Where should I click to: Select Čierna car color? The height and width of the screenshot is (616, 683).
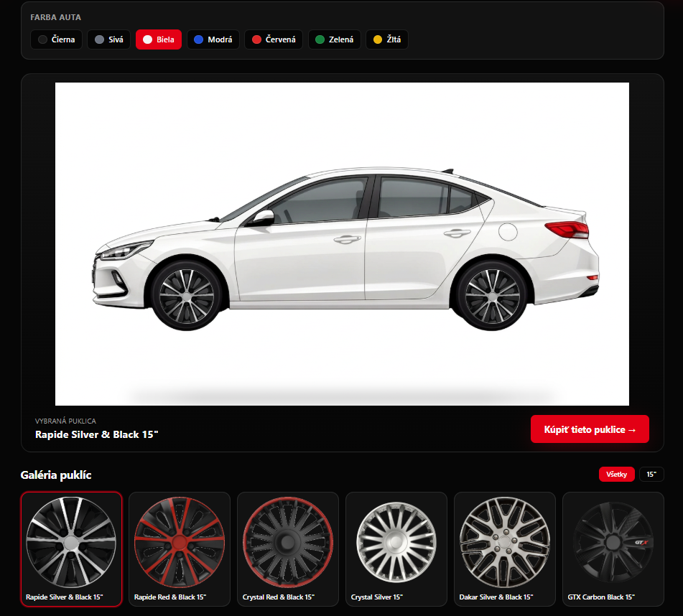click(x=56, y=39)
